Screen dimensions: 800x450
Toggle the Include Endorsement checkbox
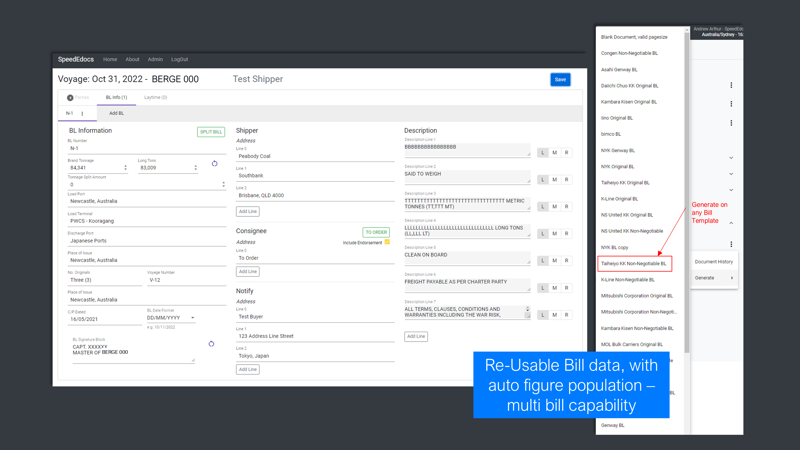point(387,242)
